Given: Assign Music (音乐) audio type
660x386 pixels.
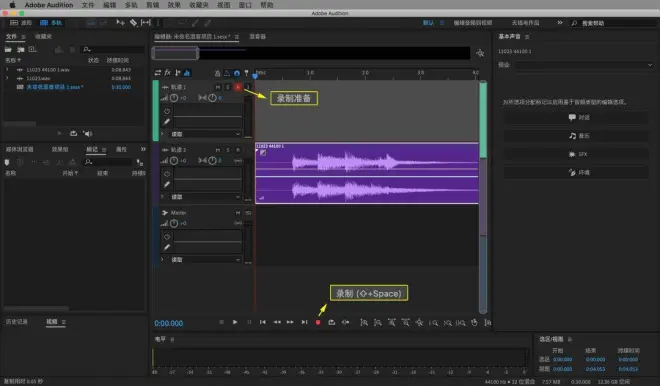Looking at the screenshot, I should (576, 136).
